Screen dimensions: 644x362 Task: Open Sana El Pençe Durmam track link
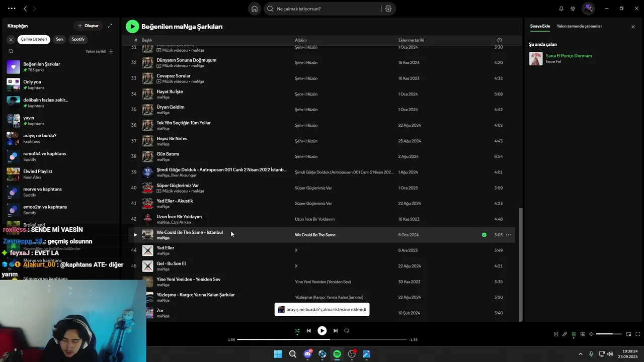coord(569,56)
